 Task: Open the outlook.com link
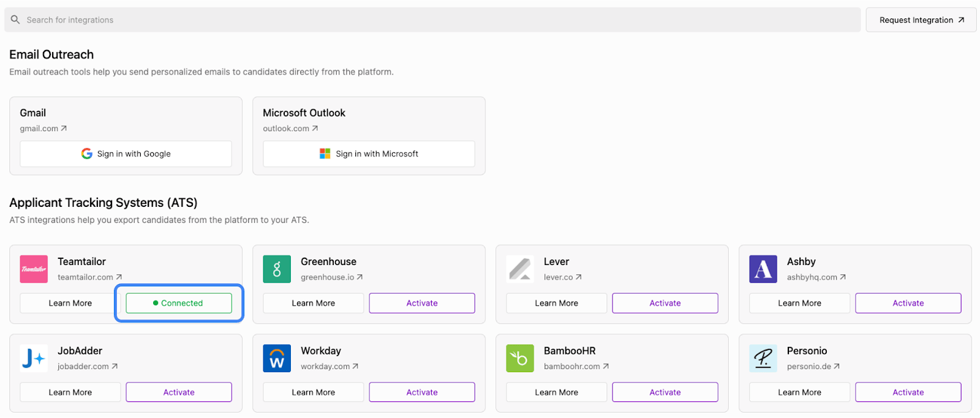tap(290, 129)
